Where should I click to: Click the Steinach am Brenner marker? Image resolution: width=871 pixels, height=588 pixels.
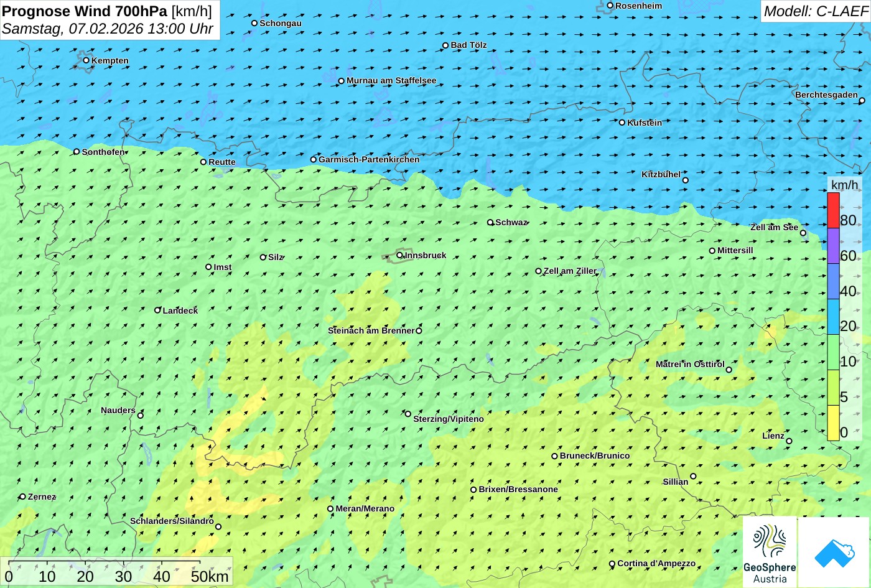(419, 331)
